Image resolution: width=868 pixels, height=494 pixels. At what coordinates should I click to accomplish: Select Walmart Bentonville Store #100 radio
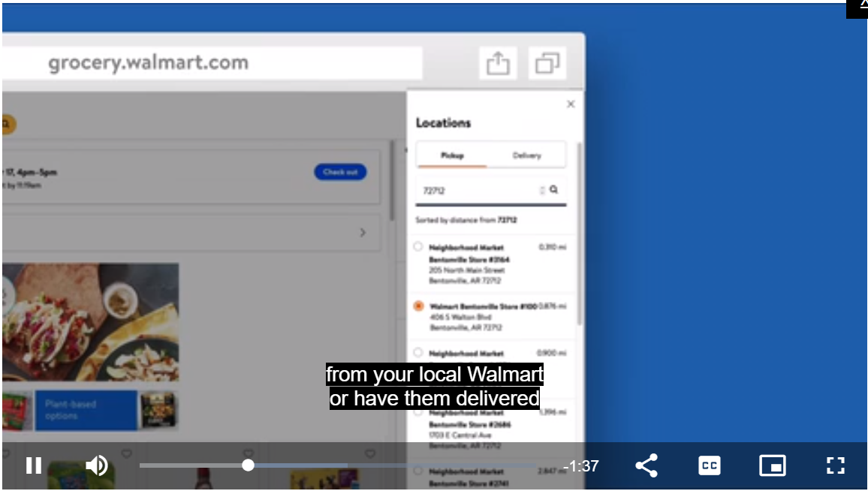pyautogui.click(x=418, y=306)
